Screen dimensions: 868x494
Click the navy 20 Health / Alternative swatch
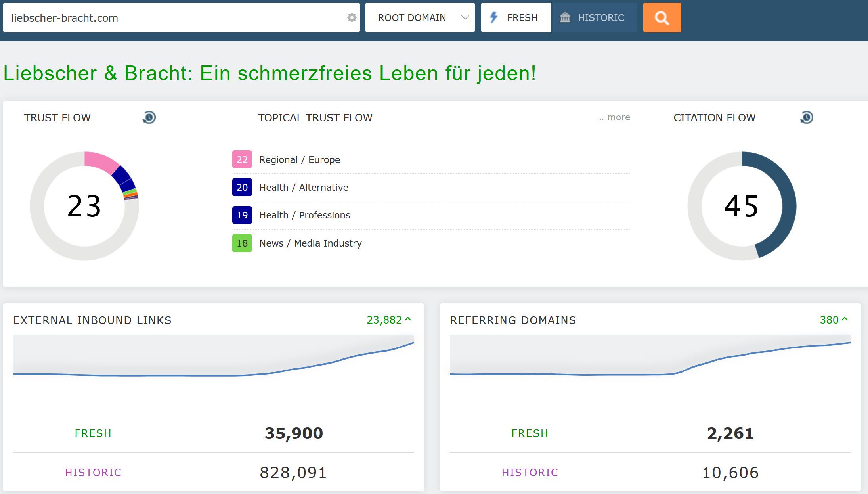(242, 187)
